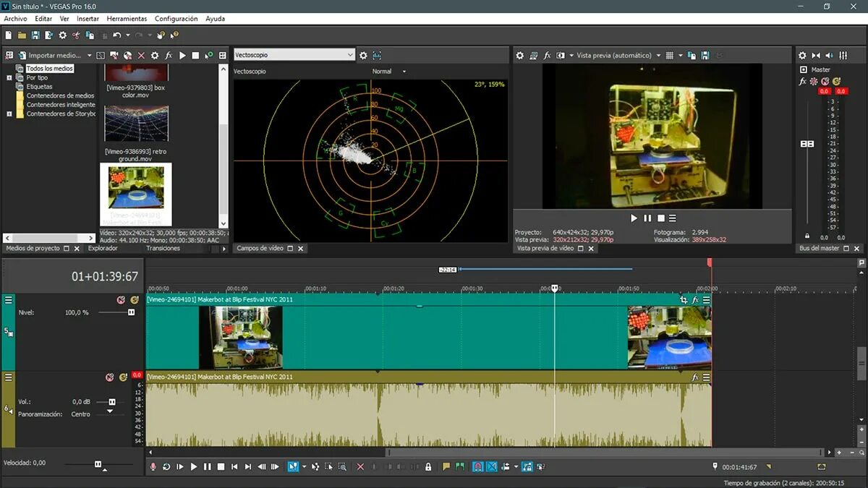Solo the Master bus

(x=836, y=82)
